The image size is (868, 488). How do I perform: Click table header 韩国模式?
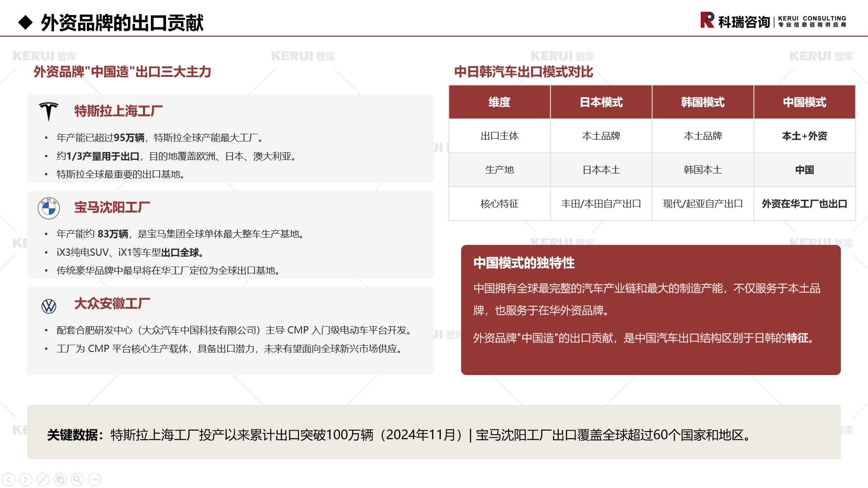(x=703, y=102)
